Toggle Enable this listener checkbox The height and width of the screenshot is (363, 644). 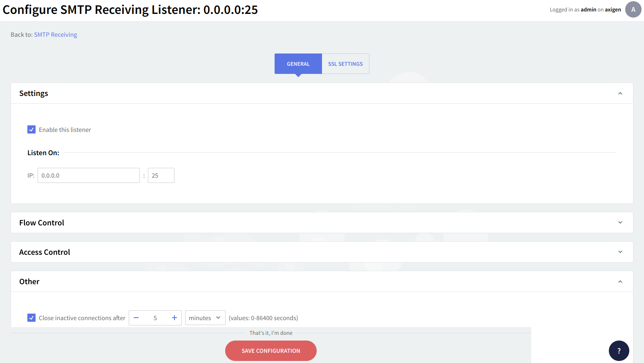click(31, 129)
